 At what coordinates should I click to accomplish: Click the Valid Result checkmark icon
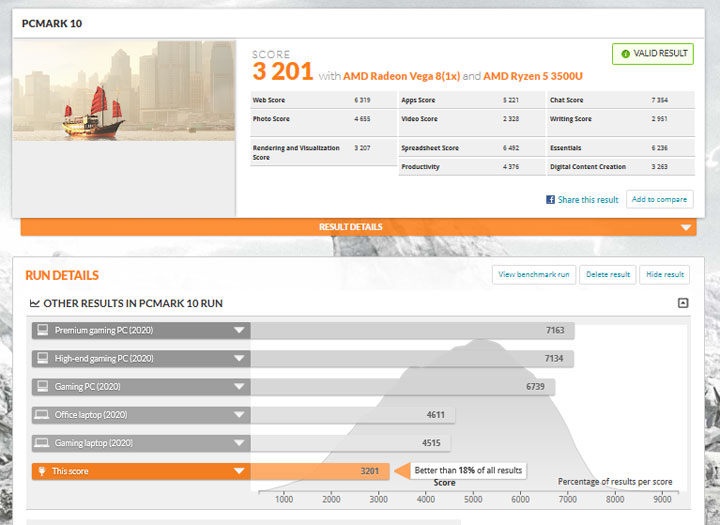pos(625,54)
